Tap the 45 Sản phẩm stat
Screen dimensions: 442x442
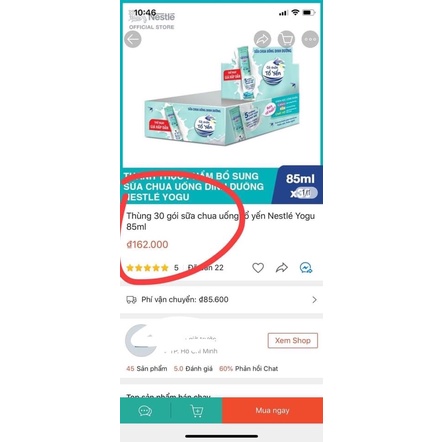click(147, 369)
